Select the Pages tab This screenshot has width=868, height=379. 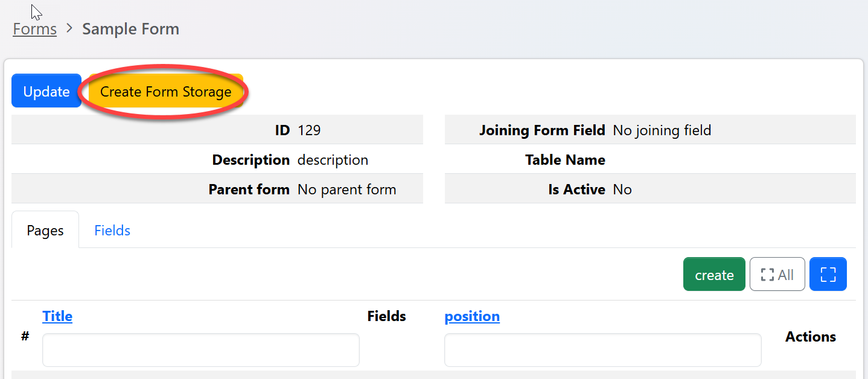(x=45, y=231)
